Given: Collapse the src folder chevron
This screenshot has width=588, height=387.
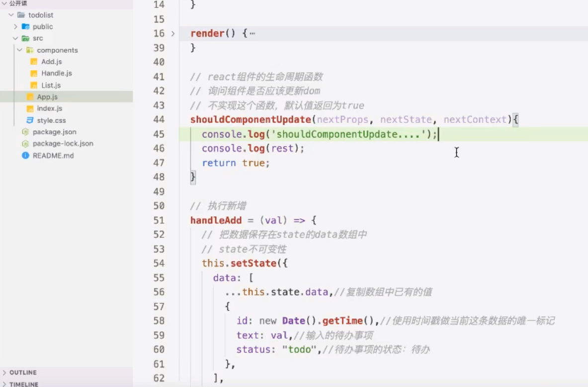Looking at the screenshot, I should click(15, 38).
